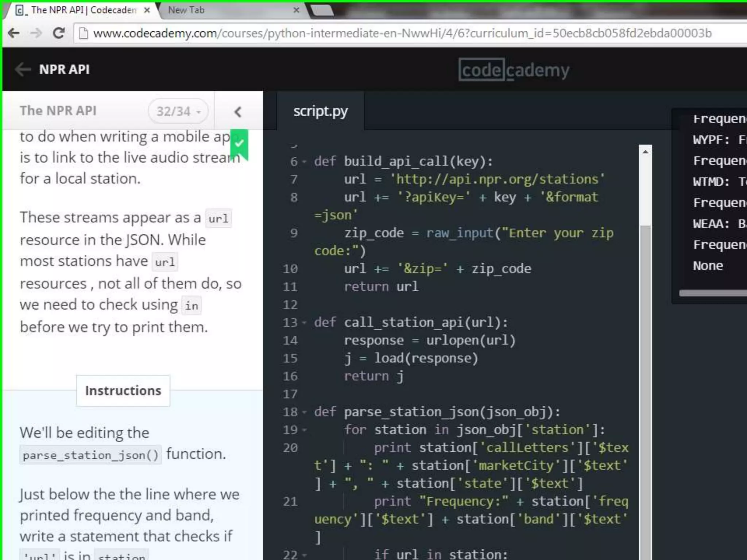Collapse the lesson panel with chevron
The height and width of the screenshot is (560, 747).
click(x=238, y=112)
